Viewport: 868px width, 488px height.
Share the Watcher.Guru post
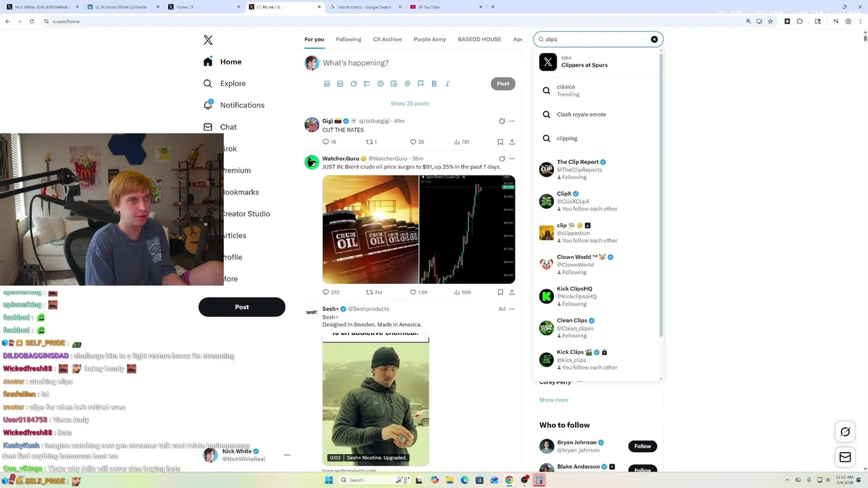click(x=512, y=292)
